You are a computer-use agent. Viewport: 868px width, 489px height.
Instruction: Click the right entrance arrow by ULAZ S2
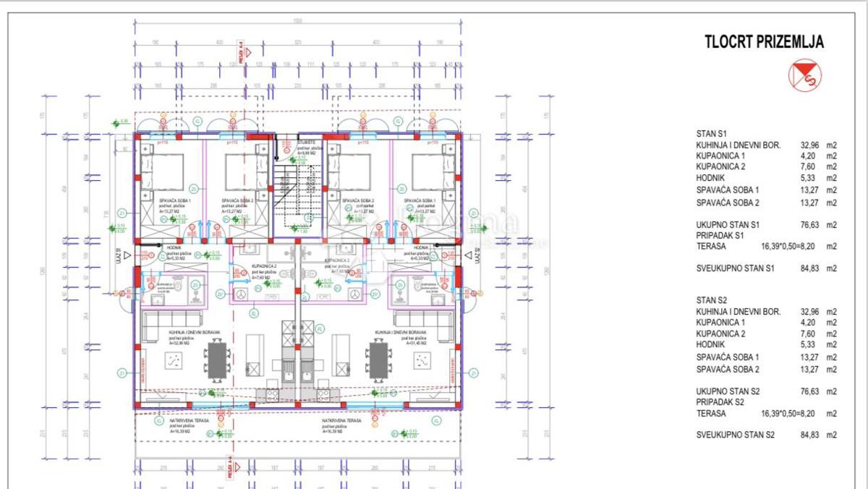click(467, 255)
